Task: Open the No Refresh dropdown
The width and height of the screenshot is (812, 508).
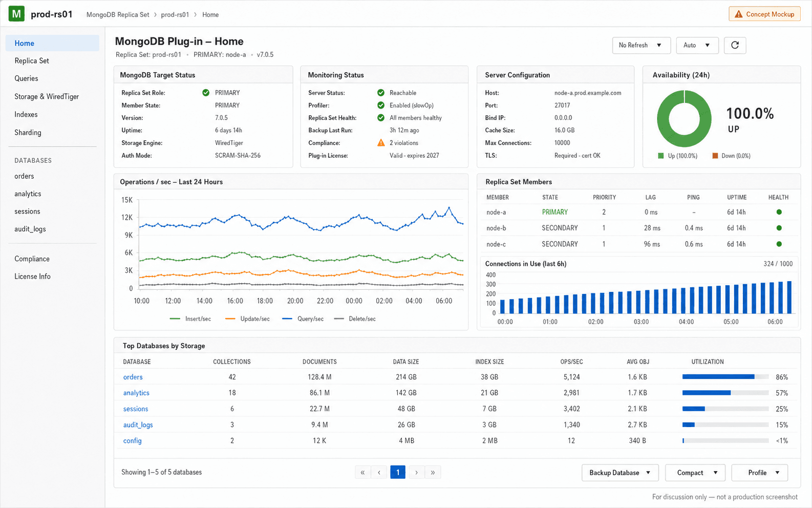Action: pyautogui.click(x=642, y=45)
